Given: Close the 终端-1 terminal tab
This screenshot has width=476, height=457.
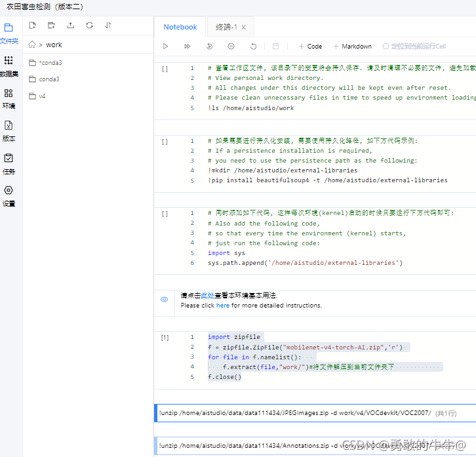Looking at the screenshot, I should (243, 28).
